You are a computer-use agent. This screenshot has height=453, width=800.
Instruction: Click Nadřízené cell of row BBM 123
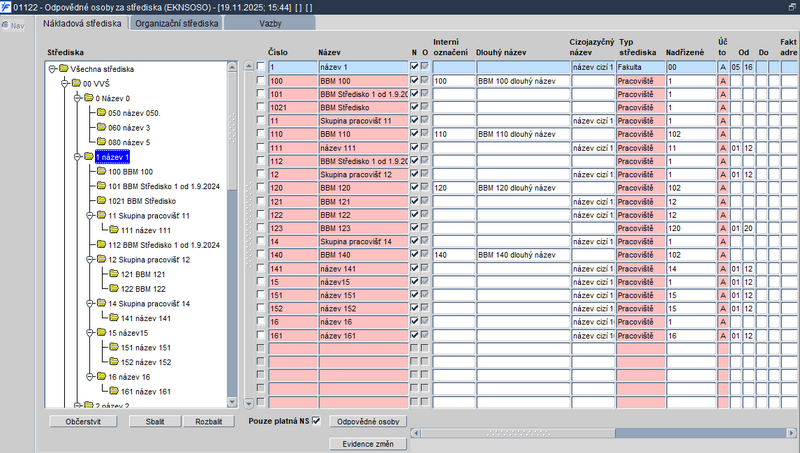[691, 228]
